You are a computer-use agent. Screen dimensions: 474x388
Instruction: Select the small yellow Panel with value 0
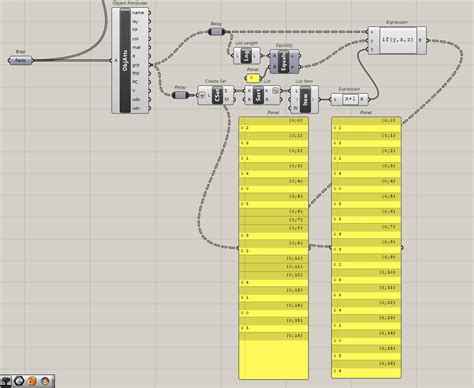click(x=252, y=78)
